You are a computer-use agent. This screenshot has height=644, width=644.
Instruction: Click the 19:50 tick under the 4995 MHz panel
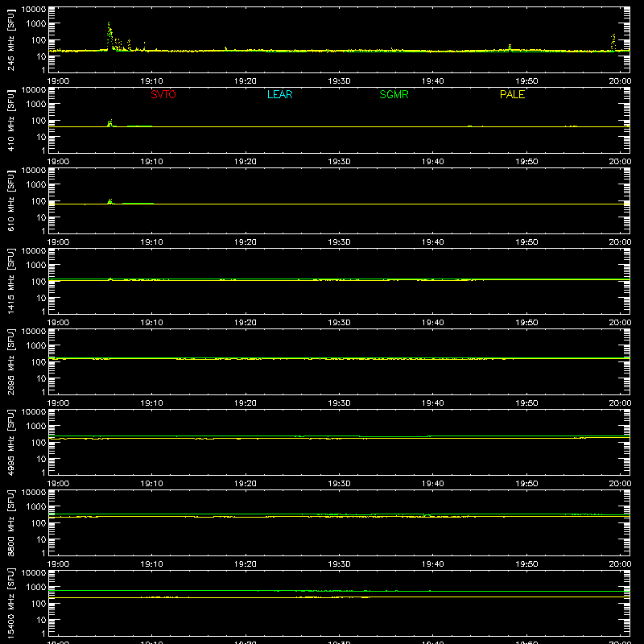pos(526,484)
